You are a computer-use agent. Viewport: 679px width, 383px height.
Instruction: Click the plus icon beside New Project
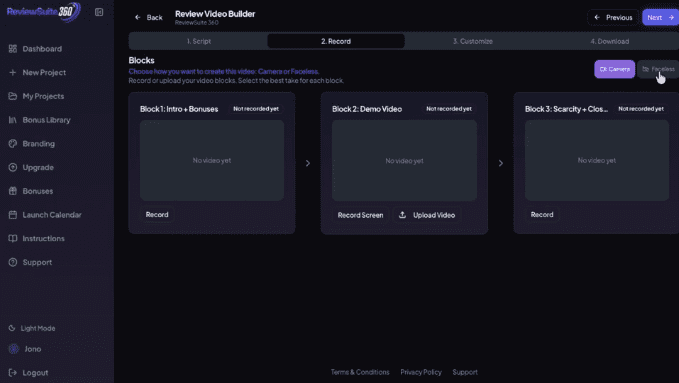tap(13, 72)
